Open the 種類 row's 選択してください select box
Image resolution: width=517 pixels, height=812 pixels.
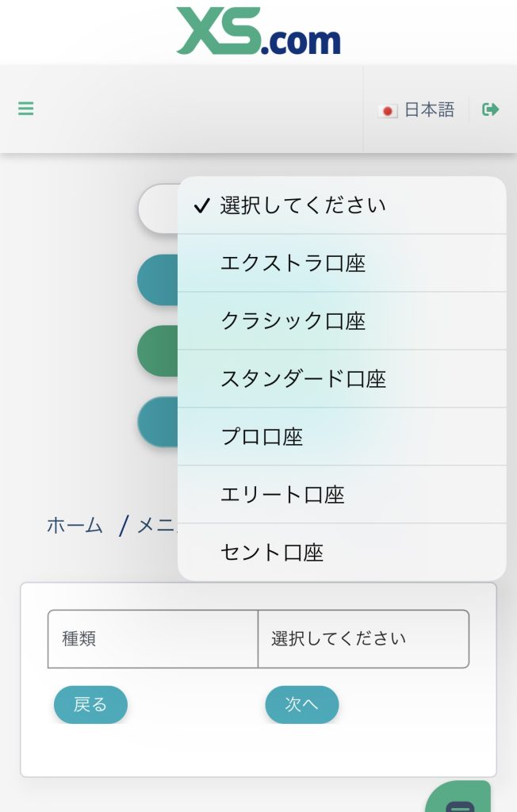(x=363, y=639)
